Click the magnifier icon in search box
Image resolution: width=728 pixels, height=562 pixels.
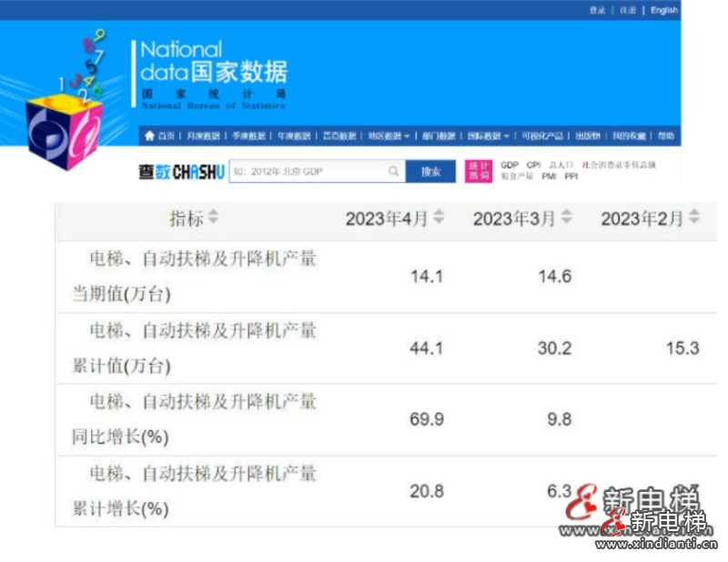pyautogui.click(x=393, y=171)
